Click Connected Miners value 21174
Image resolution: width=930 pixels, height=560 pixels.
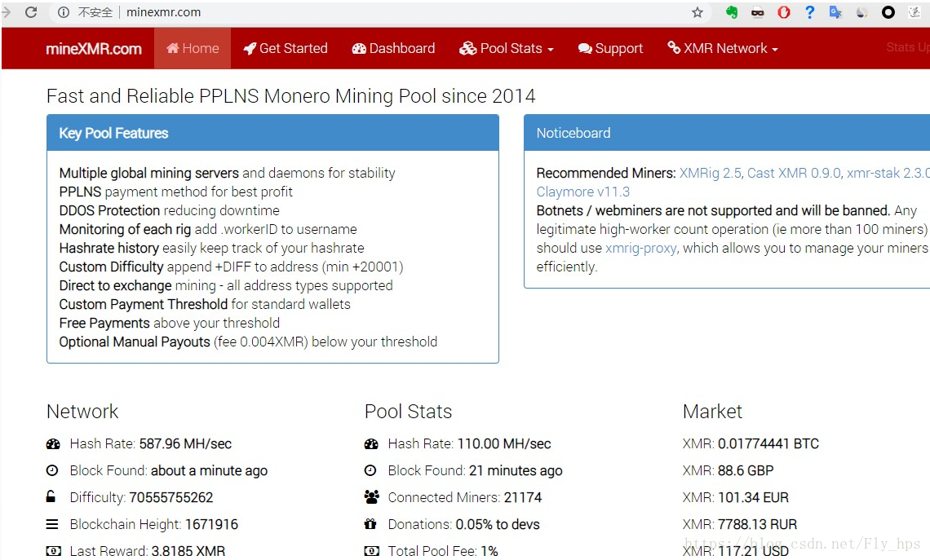click(523, 497)
